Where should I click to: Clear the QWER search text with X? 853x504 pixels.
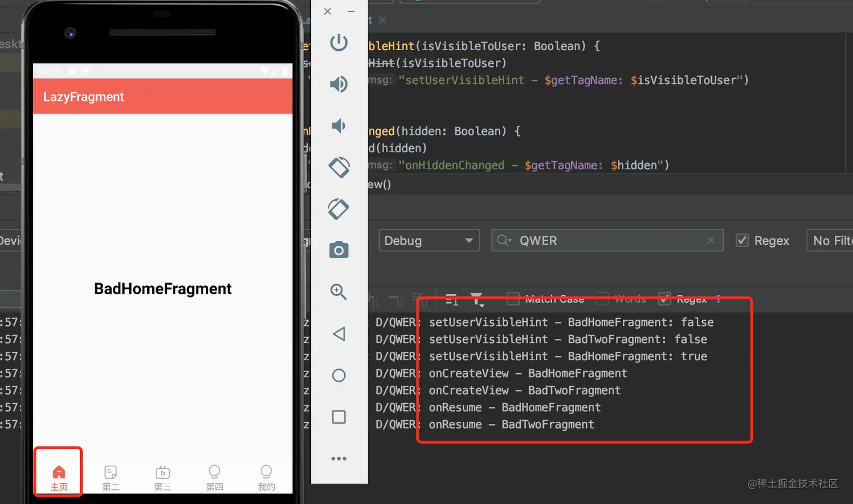711,240
